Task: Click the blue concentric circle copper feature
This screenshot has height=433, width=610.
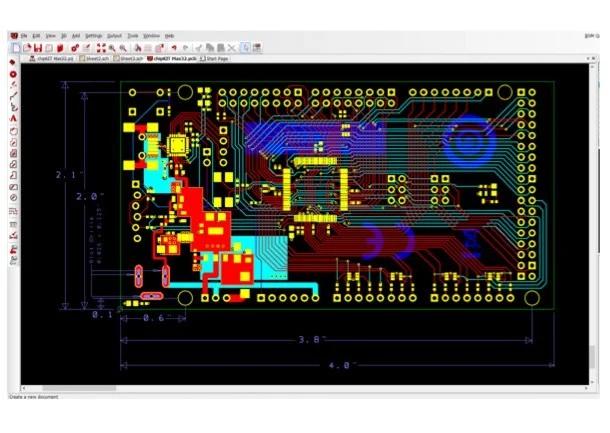Action: point(469,141)
